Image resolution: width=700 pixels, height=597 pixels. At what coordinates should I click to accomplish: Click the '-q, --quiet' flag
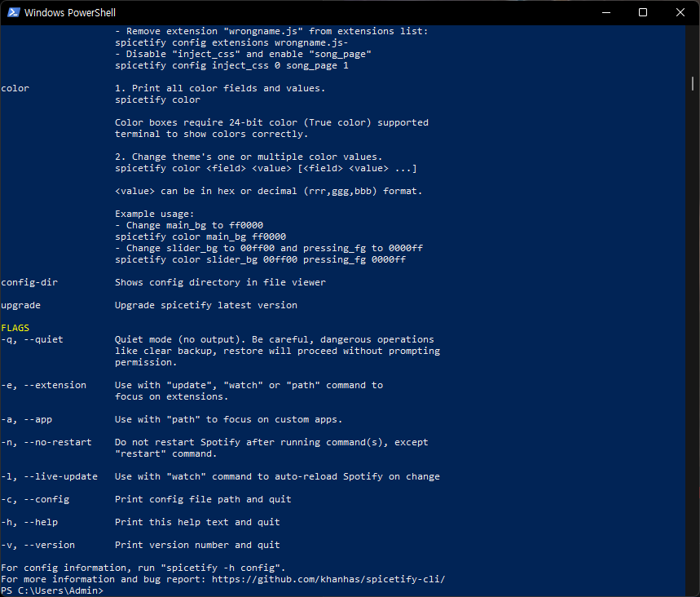[x=32, y=339]
